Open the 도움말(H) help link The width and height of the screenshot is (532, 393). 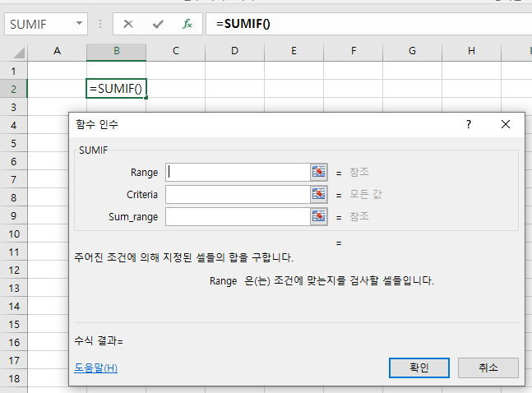(95, 368)
